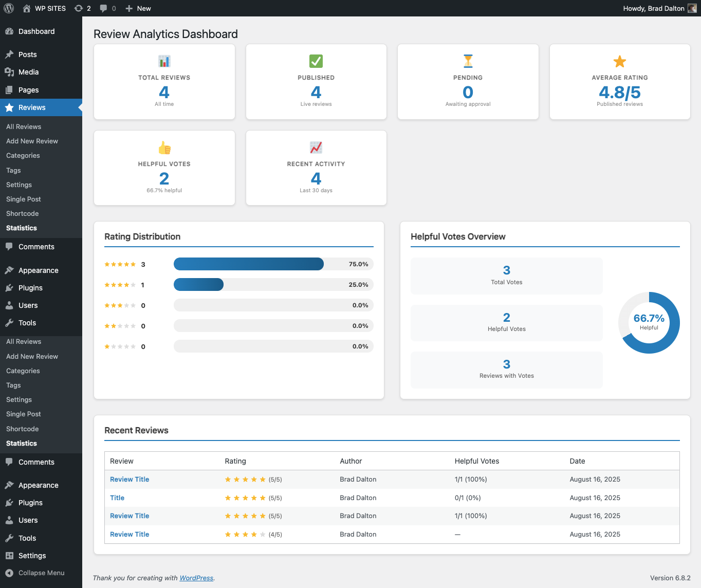This screenshot has width=701, height=588.
Task: Click the Helpful Votes thumbs-up icon
Action: coord(164,148)
